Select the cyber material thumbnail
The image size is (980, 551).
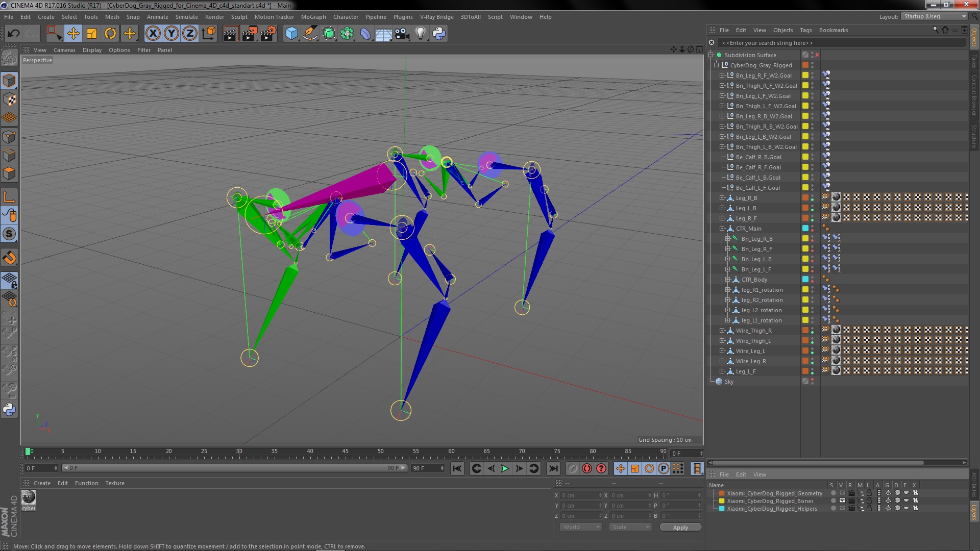coord(29,497)
